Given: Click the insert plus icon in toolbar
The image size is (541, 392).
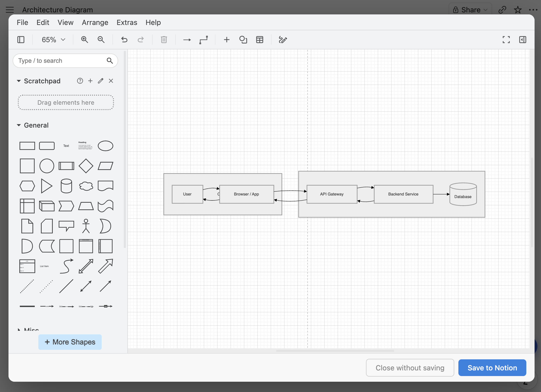Looking at the screenshot, I should [226, 40].
